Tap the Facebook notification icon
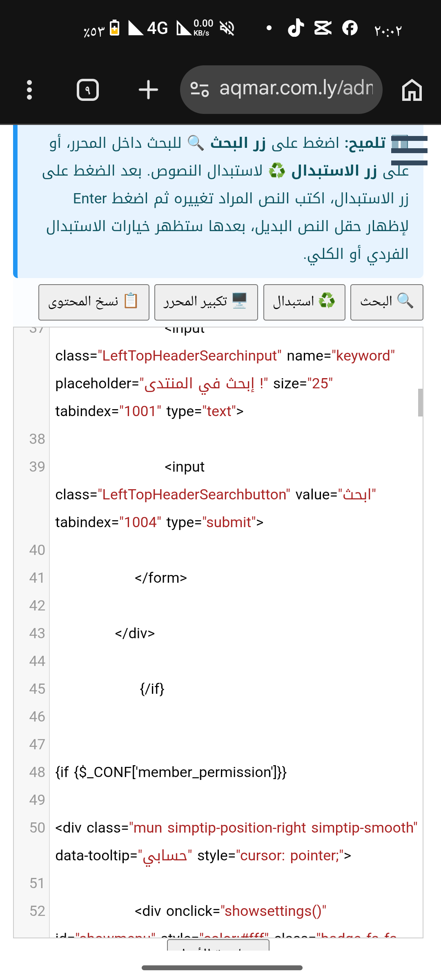Screen dimensions: 441x980 tap(350, 28)
